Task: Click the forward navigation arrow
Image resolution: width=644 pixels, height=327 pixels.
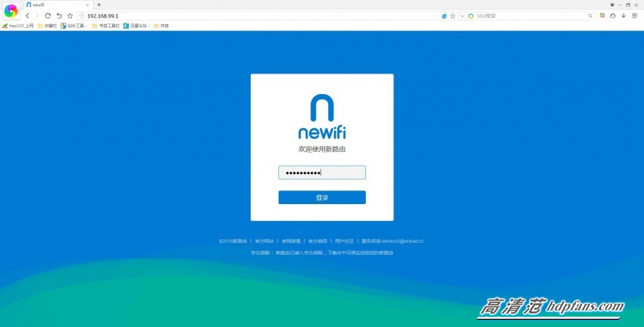Action: pyautogui.click(x=37, y=16)
